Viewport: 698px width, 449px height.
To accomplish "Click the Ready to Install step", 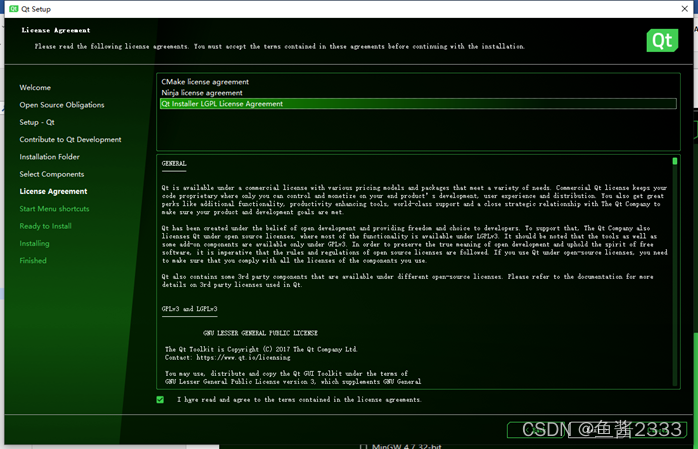I will point(45,226).
